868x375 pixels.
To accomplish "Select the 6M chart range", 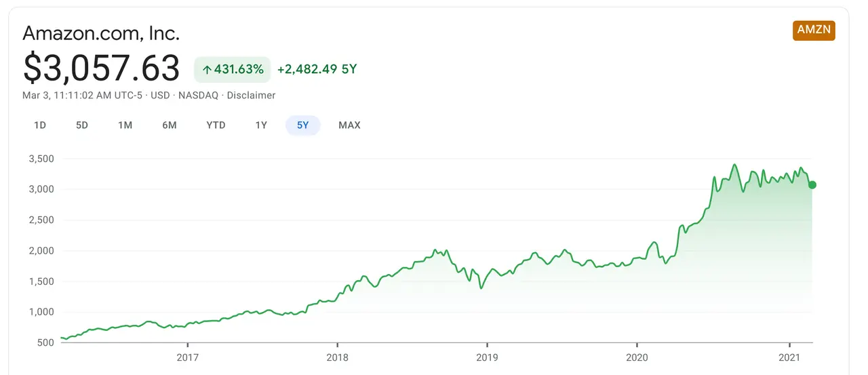I will (170, 125).
